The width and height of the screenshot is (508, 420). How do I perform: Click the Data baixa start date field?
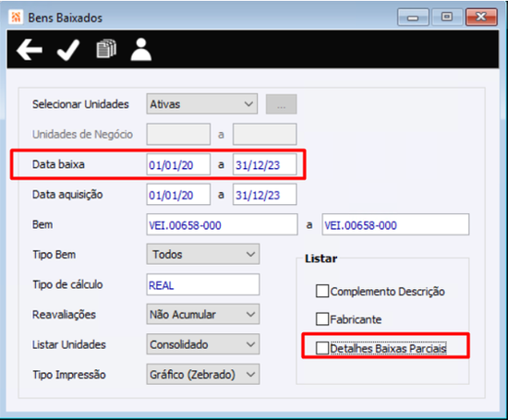[x=178, y=164]
